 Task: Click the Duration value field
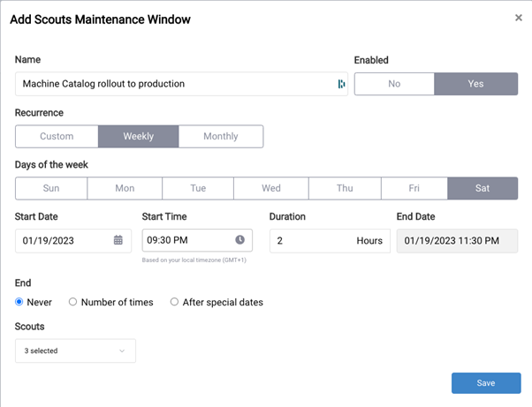click(x=309, y=241)
